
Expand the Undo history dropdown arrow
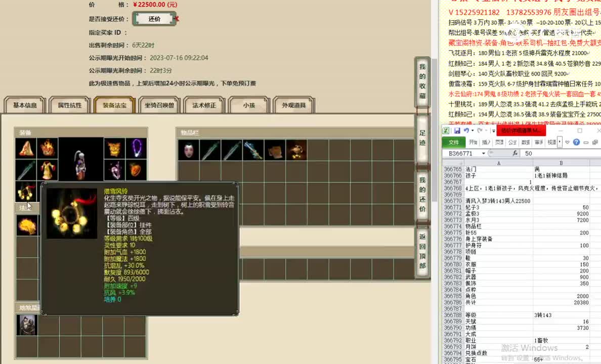[x=472, y=130]
